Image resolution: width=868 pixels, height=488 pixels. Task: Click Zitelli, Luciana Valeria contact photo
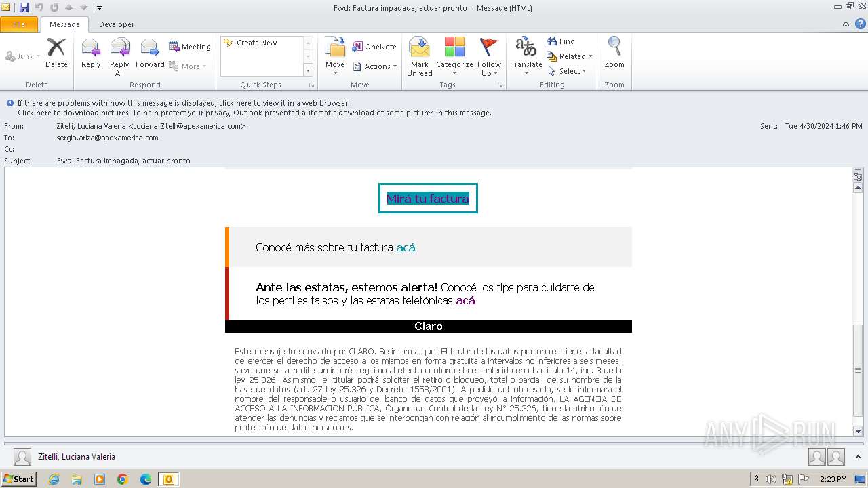(x=22, y=457)
